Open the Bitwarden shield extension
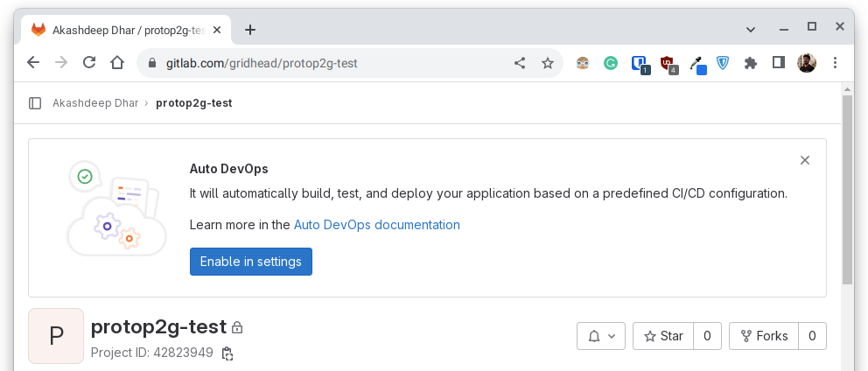The width and height of the screenshot is (868, 371). [723, 63]
